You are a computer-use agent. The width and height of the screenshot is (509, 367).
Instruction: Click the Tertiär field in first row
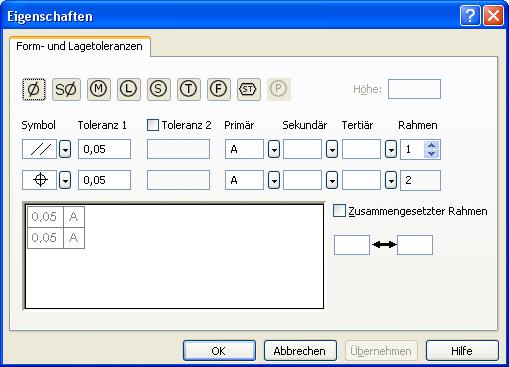[x=361, y=149]
